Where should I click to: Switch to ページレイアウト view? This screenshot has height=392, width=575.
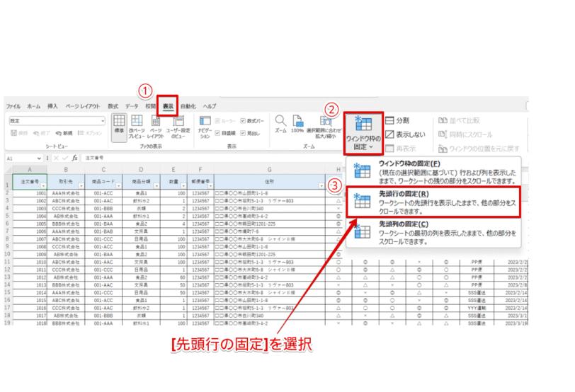156,127
